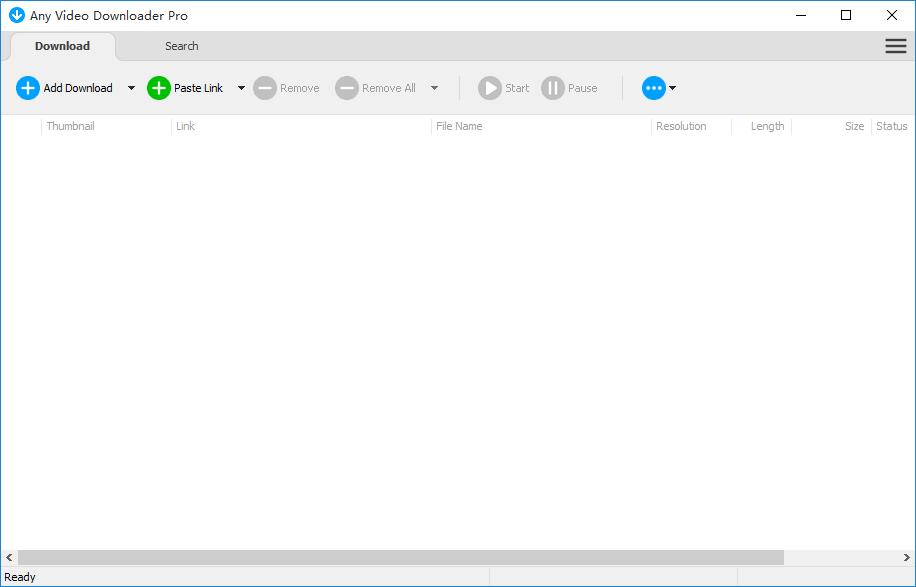
Task: Click the Paste Link label
Action: pyautogui.click(x=199, y=88)
